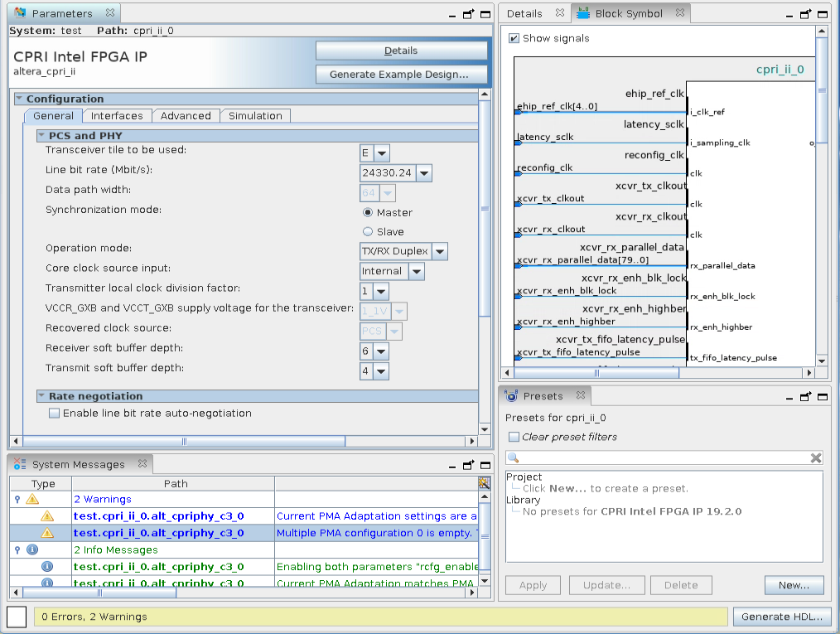Clear the preset search field with X icon

point(815,458)
